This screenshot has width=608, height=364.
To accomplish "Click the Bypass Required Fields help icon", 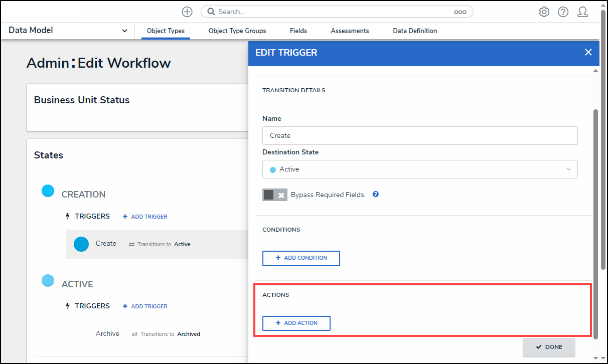I will pyautogui.click(x=375, y=195).
